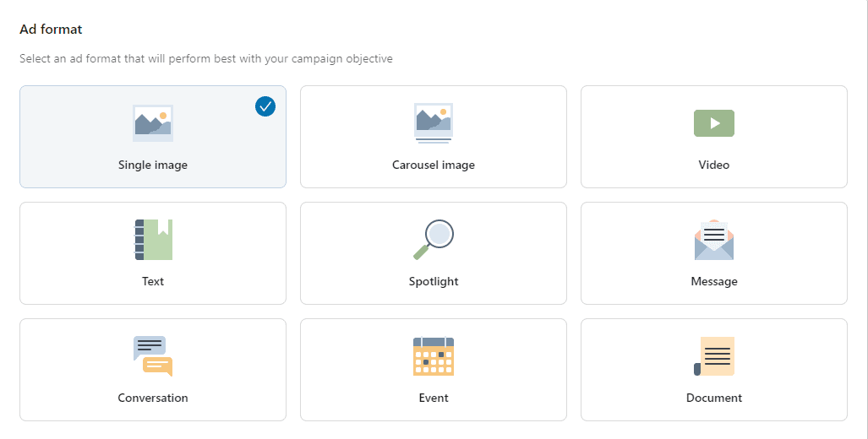This screenshot has width=868, height=439.
Task: Click the Single image picture icon
Action: pos(153,123)
